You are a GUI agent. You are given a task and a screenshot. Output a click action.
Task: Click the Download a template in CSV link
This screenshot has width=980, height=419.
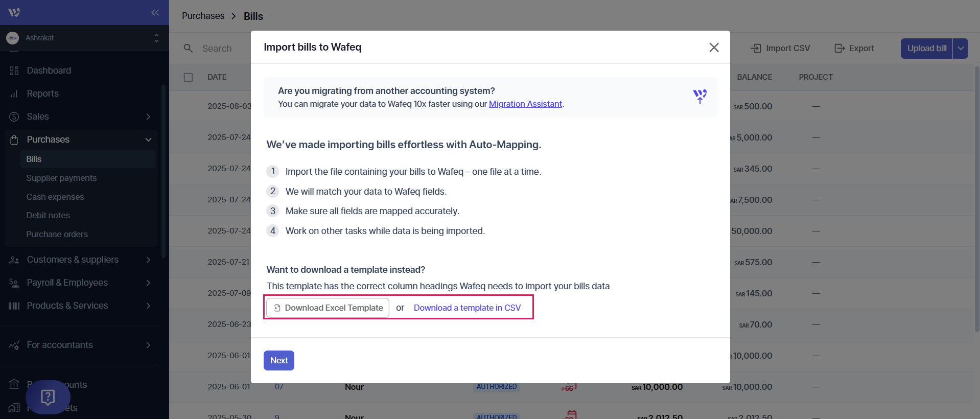467,308
